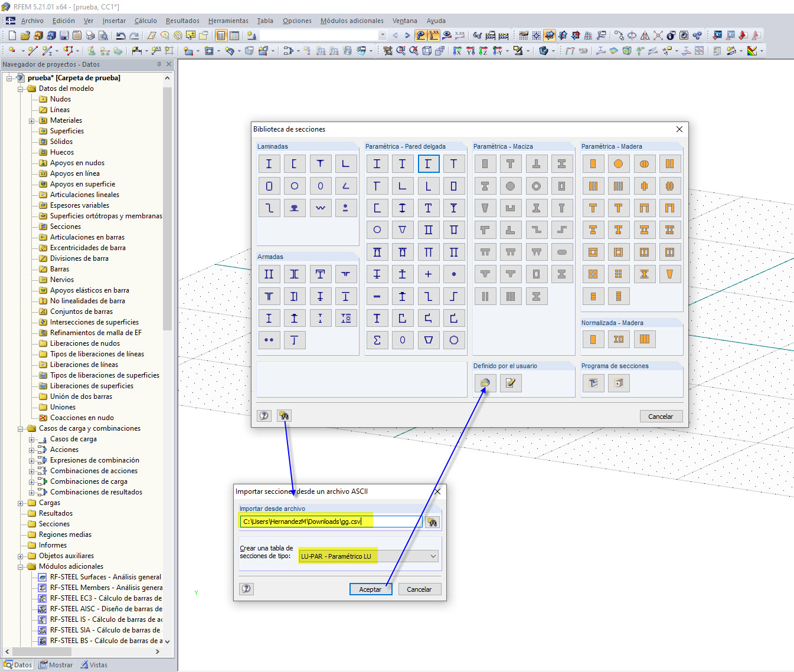Click the second Programa de secciones icon
Viewport: 794px width, 672px height.
point(618,383)
